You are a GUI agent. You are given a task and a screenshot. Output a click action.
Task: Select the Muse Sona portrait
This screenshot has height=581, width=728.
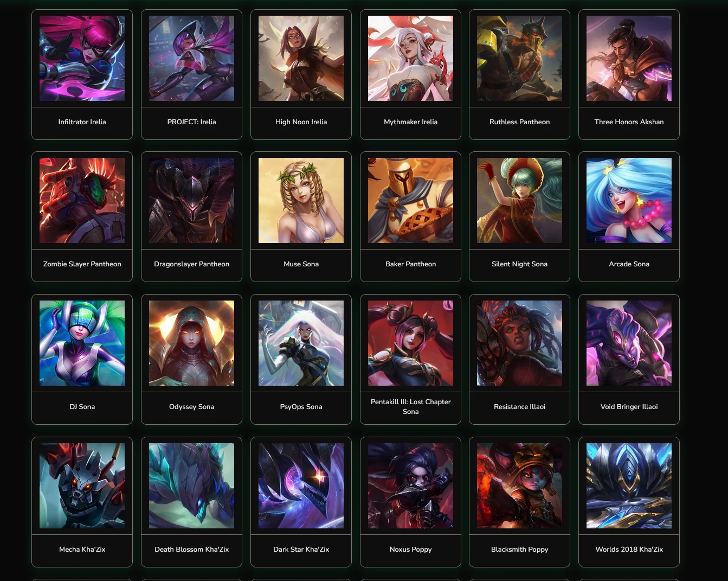pyautogui.click(x=301, y=200)
